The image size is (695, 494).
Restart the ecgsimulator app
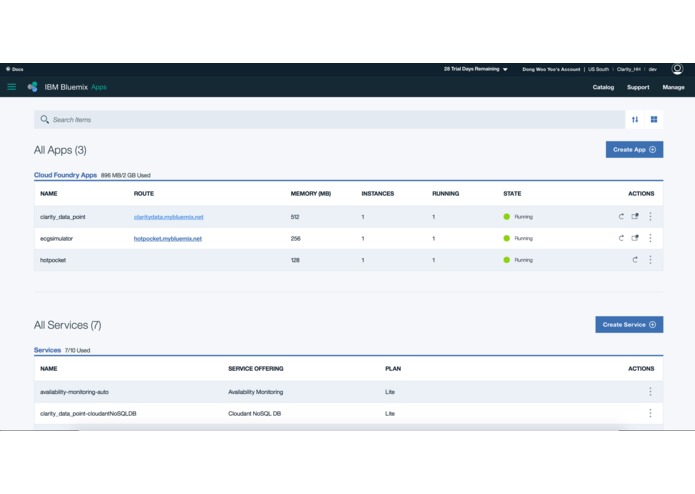tap(621, 238)
